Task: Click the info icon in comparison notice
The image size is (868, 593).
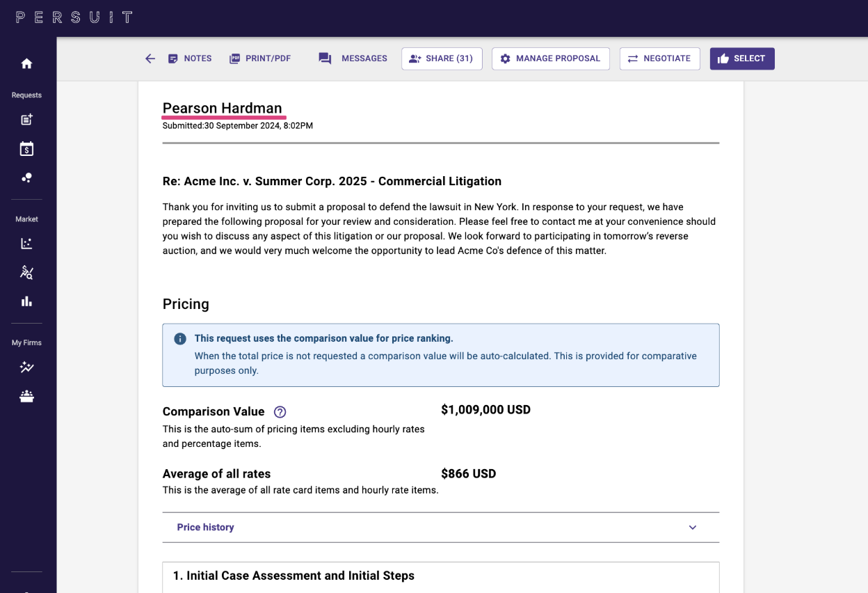Action: click(180, 339)
